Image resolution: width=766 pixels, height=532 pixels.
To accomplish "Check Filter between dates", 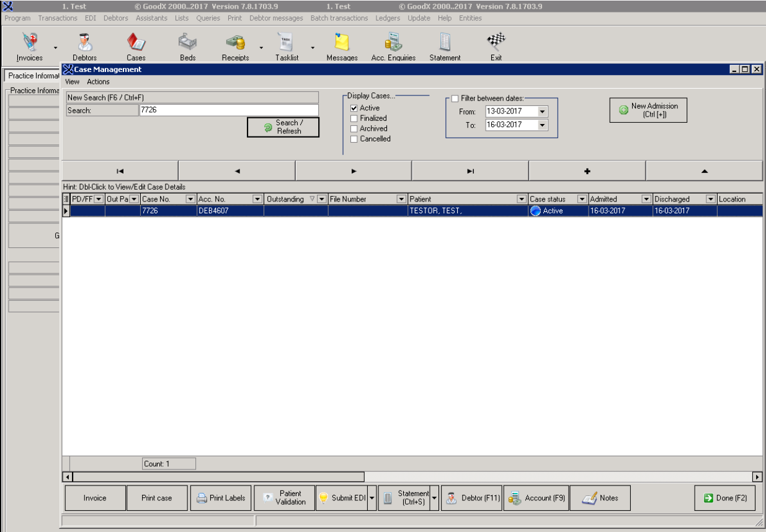I will pyautogui.click(x=455, y=98).
